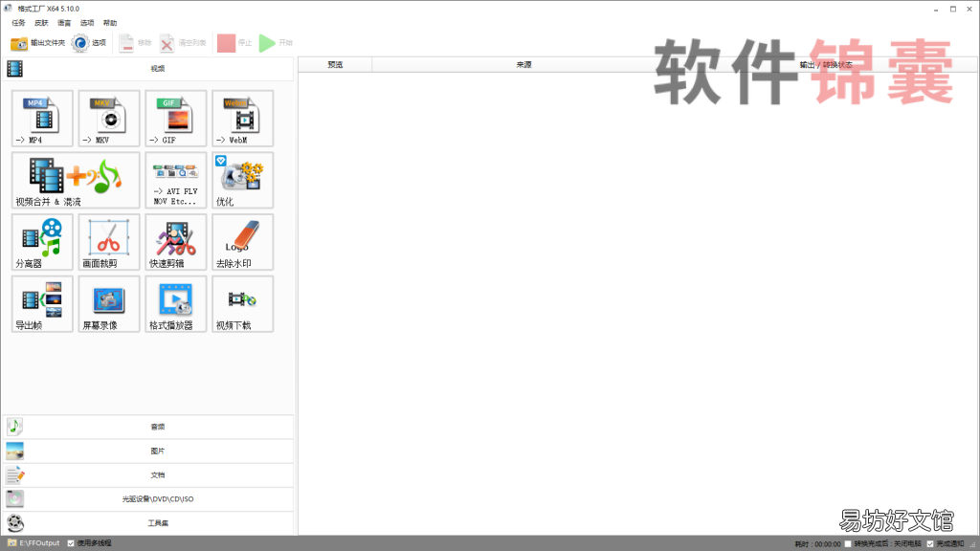Open the 视频下载 video downloader
Viewport: 980px width, 551px height.
(x=242, y=303)
